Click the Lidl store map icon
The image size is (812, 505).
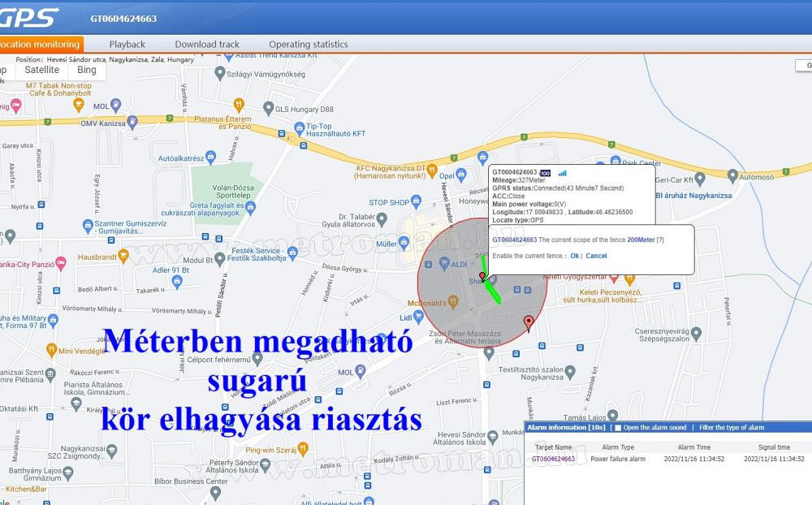pyautogui.click(x=417, y=319)
